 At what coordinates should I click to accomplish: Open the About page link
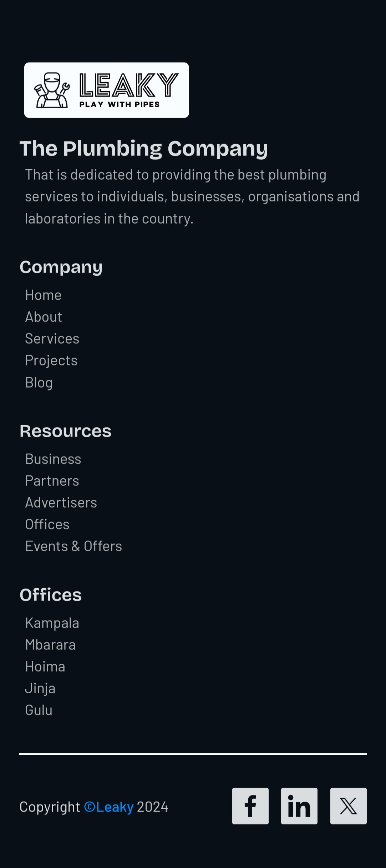[44, 317]
